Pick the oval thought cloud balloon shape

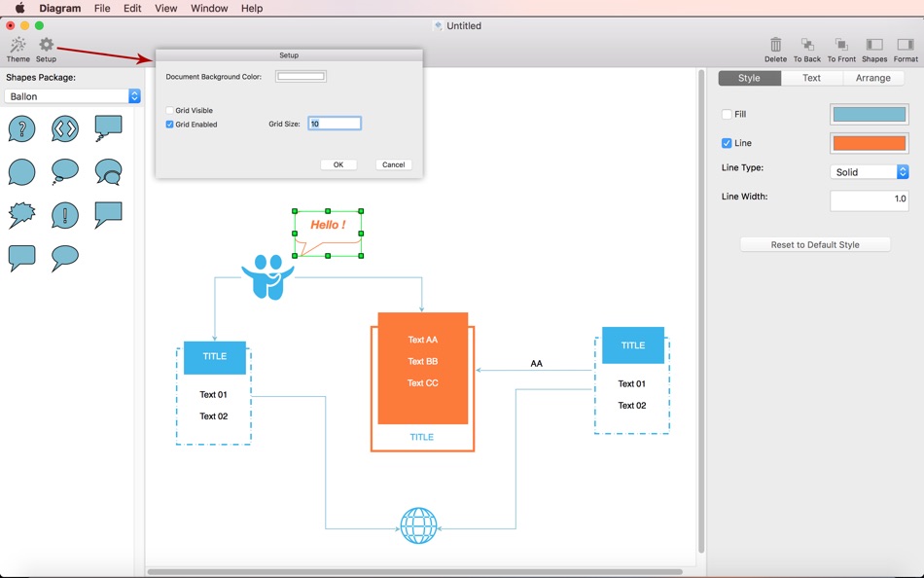coord(65,171)
